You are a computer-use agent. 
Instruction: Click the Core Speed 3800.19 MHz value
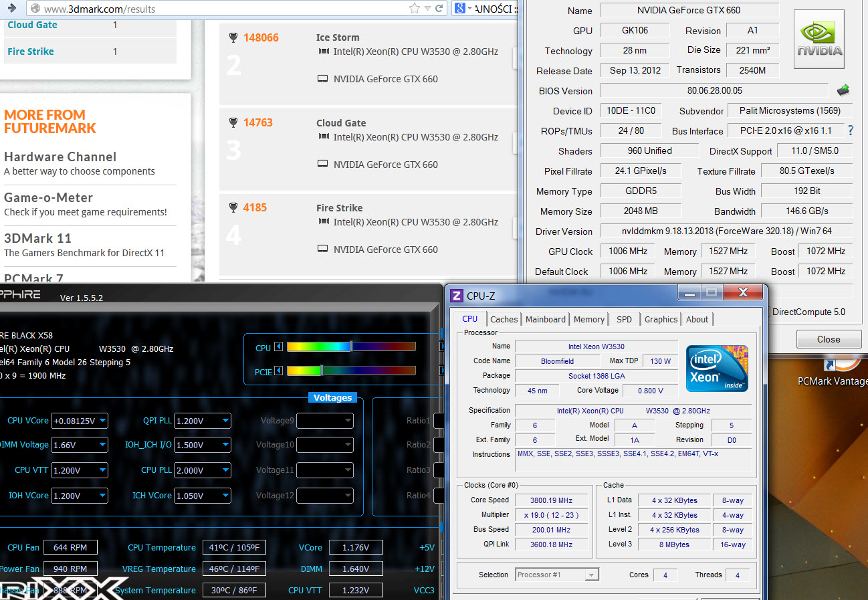pyautogui.click(x=551, y=500)
